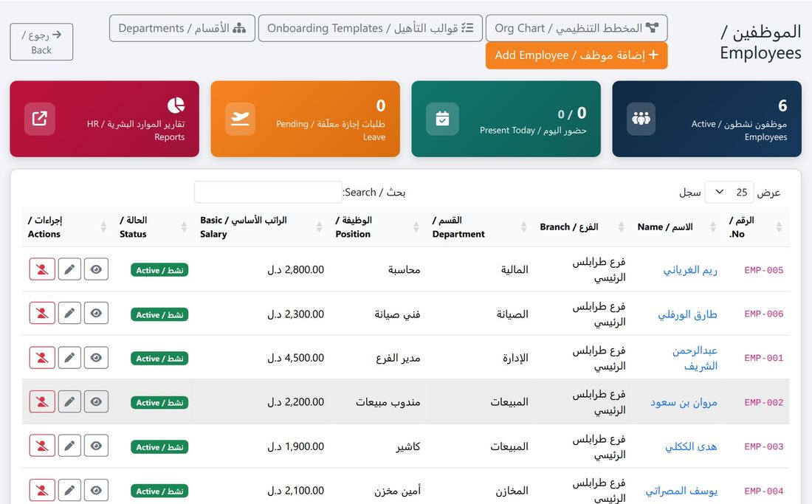Image resolution: width=812 pixels, height=504 pixels.
Task: Click the EMP-005 employee number
Action: tap(764, 270)
